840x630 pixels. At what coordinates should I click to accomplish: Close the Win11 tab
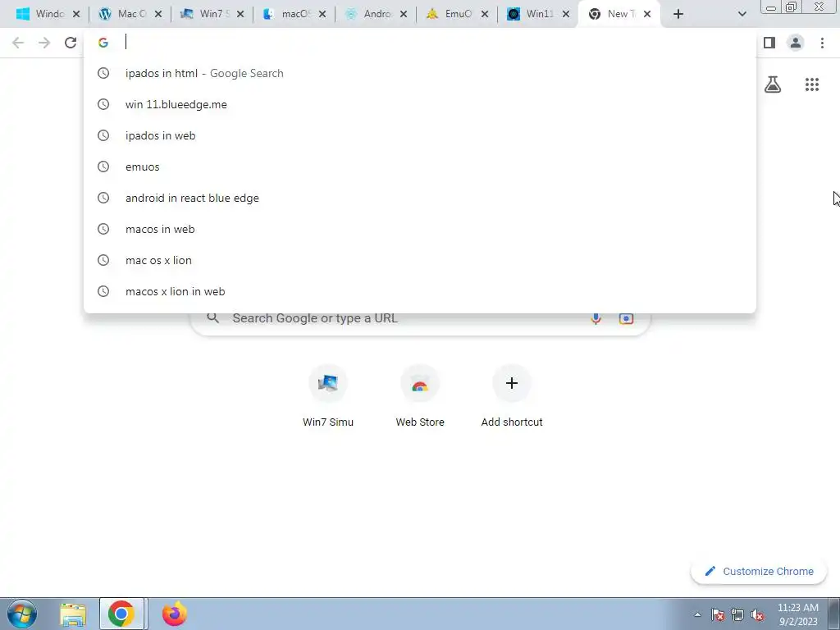[566, 14]
